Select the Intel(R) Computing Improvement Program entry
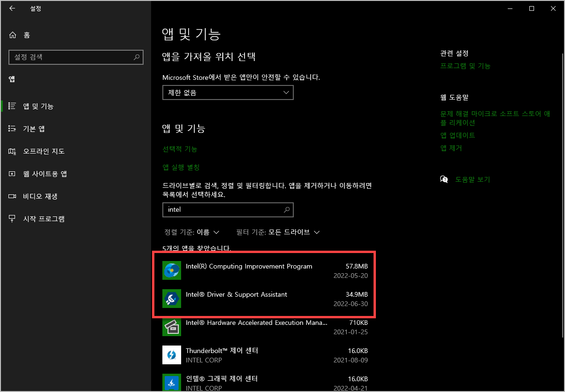This screenshot has height=392, width=565. point(265,270)
